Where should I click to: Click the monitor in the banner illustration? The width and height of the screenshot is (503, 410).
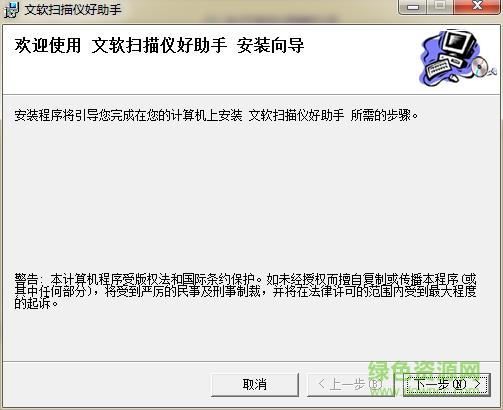click(460, 42)
